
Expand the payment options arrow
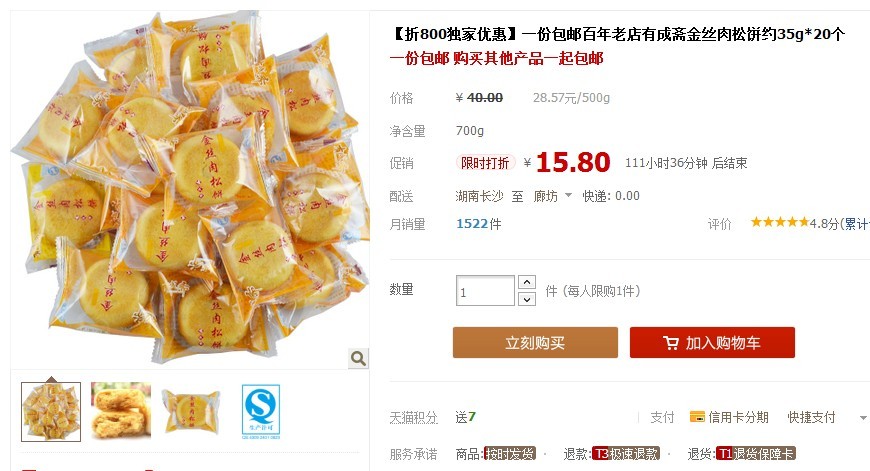863,418
